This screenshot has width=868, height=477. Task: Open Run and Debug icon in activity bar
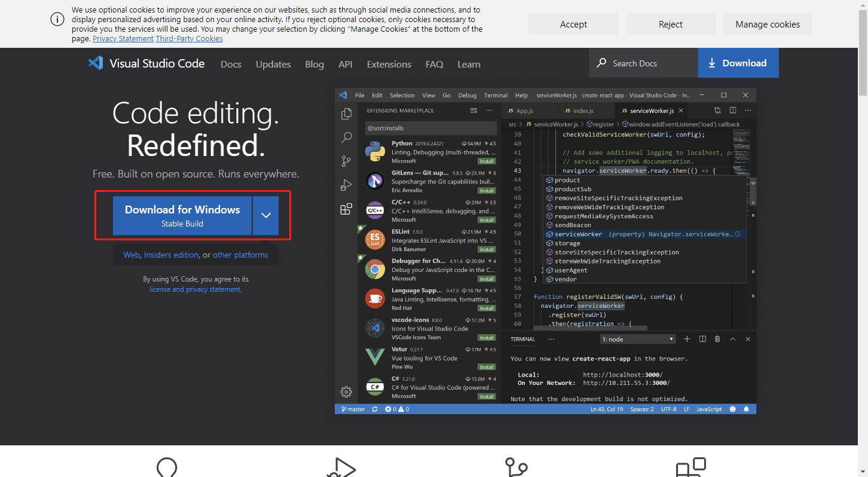[x=346, y=185]
